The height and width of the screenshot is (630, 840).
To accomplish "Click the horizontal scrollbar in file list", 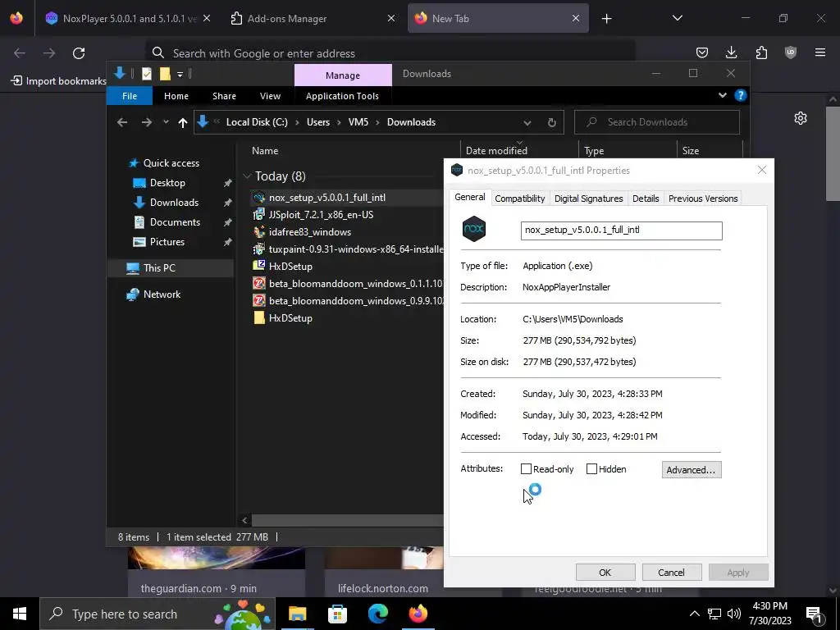I will [x=348, y=520].
